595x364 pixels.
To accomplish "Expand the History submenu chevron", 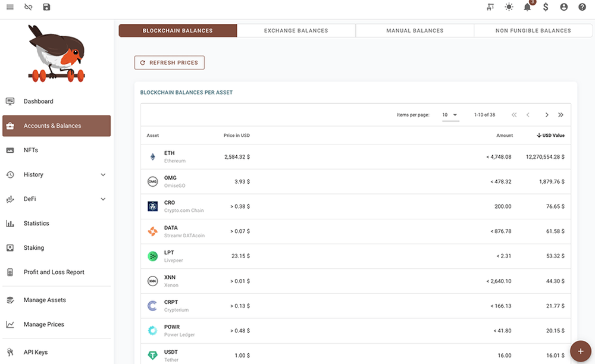I will point(103,175).
